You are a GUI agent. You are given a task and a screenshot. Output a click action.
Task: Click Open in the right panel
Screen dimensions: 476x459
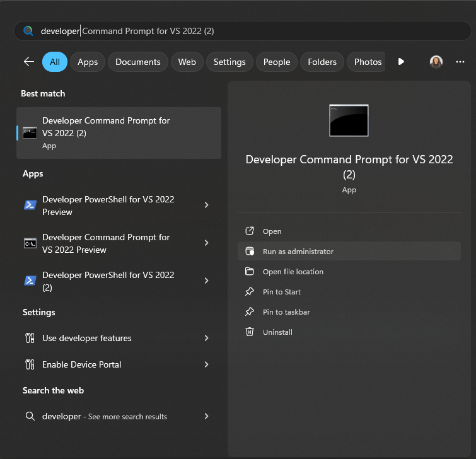pyautogui.click(x=272, y=231)
